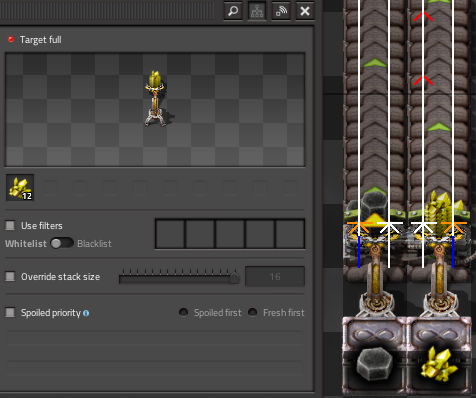Image resolution: width=476 pixels, height=398 pixels.
Task: Click the infinity chest containing sulfur
Action: tap(439, 355)
